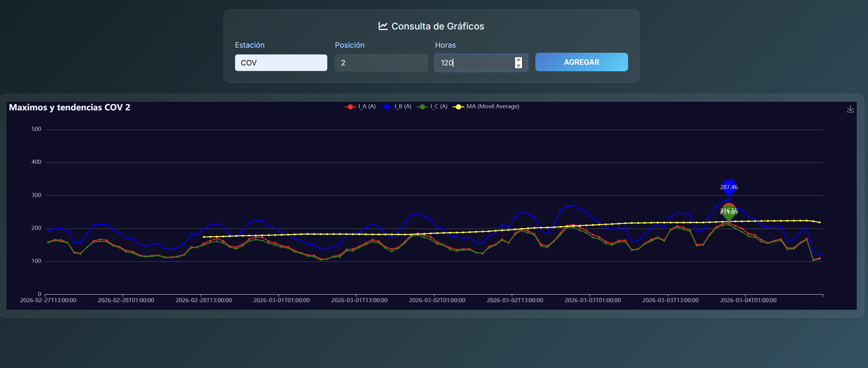Hide the I_C (A) series from the legend
Screen dimensions: 868x368
439,106
